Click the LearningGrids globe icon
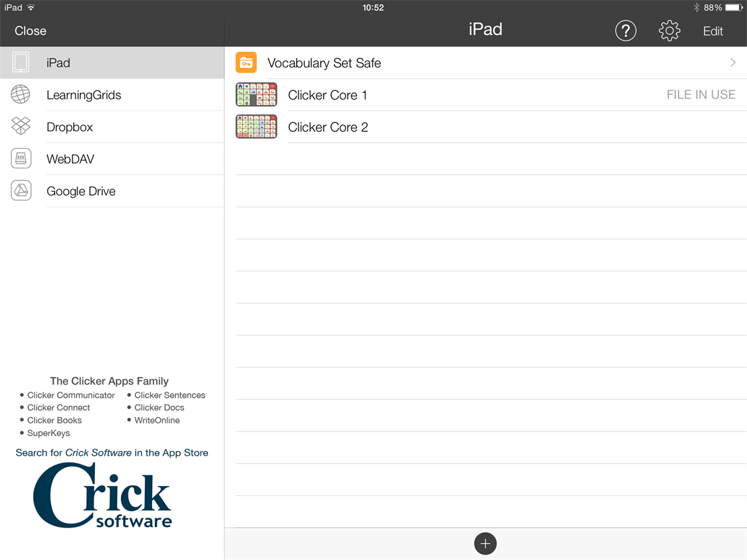Image resolution: width=747 pixels, height=560 pixels. click(20, 94)
